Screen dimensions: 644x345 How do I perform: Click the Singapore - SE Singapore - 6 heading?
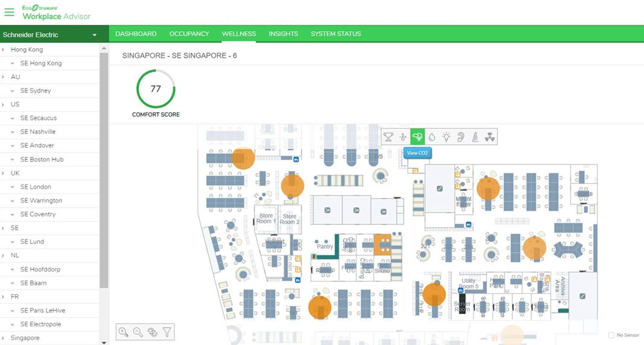pyautogui.click(x=180, y=55)
